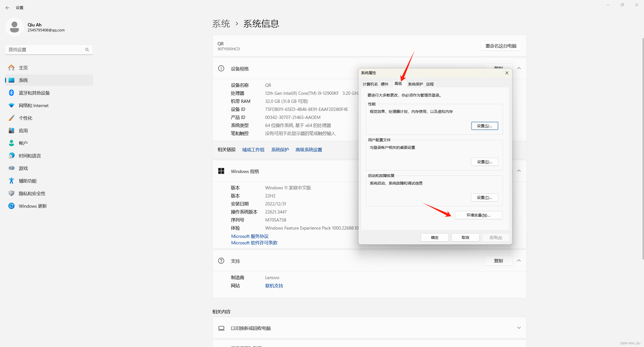Image resolution: width=644 pixels, height=347 pixels.
Task: Click the back arrow at top left
Action: click(x=7, y=8)
